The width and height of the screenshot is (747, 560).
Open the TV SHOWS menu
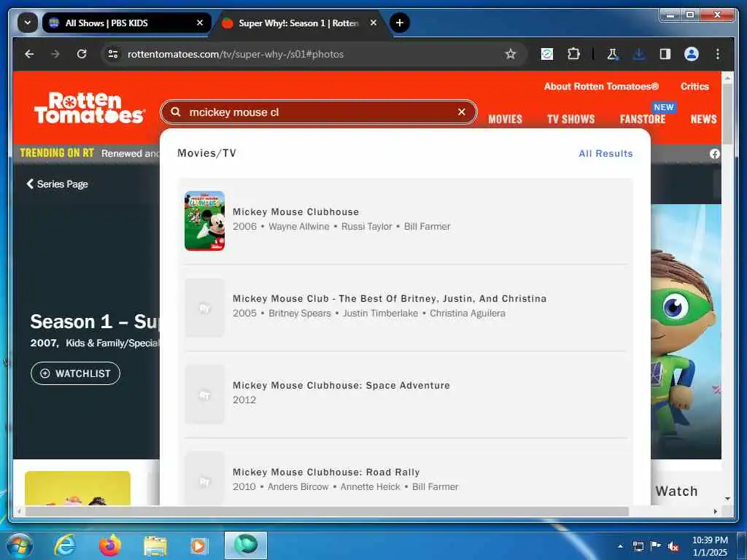click(570, 119)
